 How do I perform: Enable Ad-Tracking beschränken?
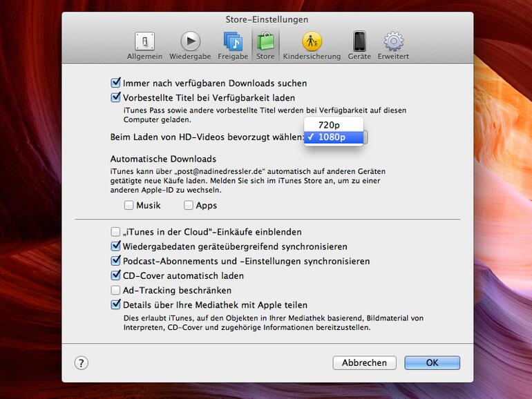pyautogui.click(x=115, y=290)
